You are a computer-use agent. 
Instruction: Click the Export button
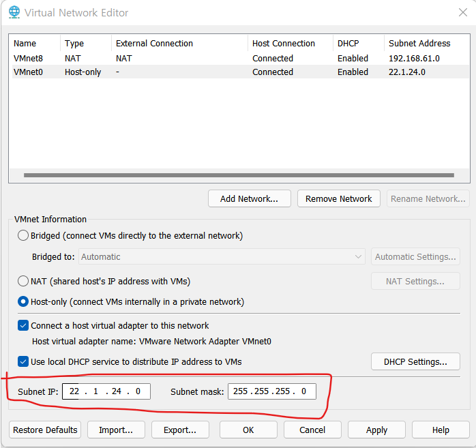(x=180, y=430)
